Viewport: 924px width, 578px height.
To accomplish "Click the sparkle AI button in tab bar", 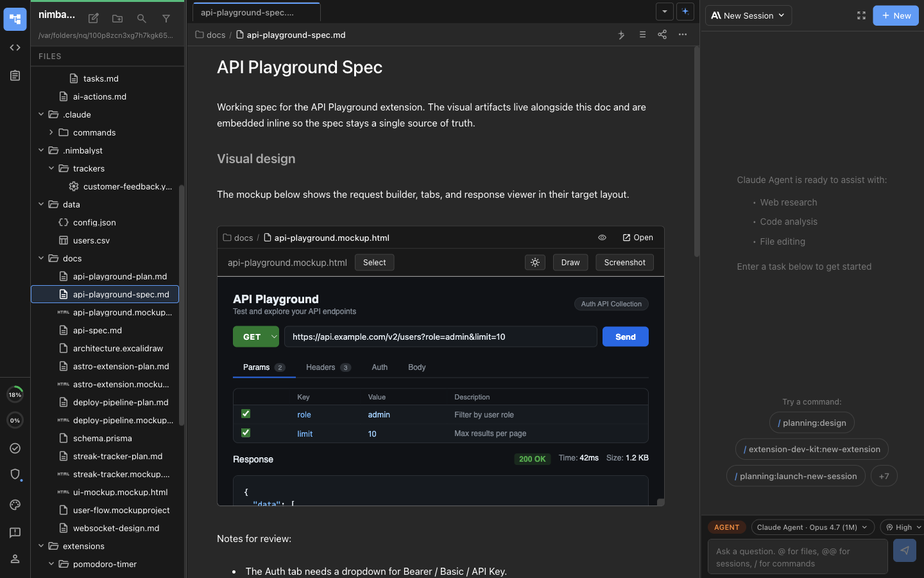I will [685, 12].
